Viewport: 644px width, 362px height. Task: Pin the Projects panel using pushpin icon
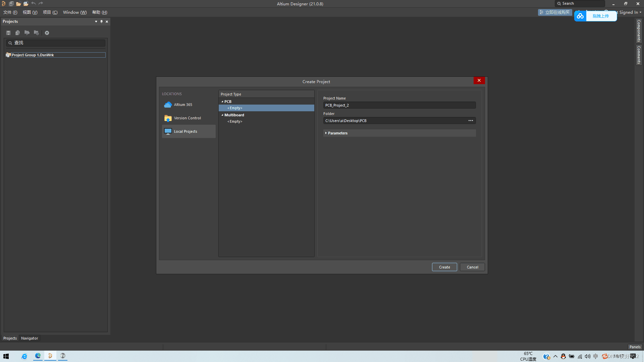point(101,21)
